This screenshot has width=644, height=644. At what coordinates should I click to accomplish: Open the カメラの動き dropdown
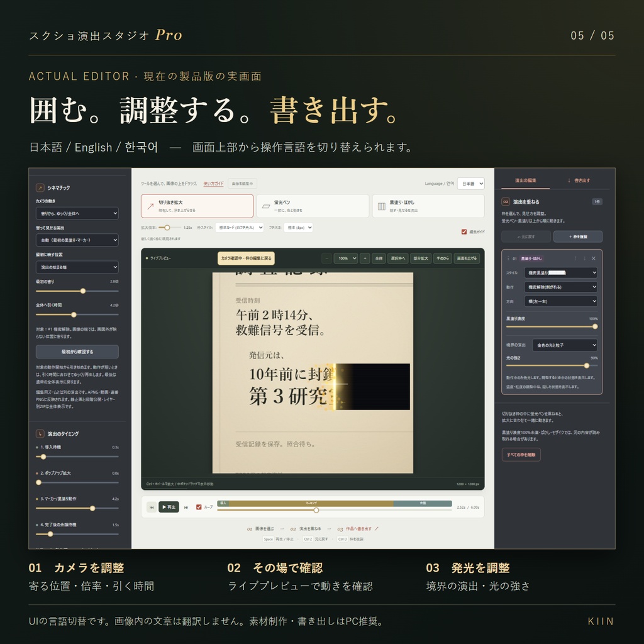click(77, 213)
